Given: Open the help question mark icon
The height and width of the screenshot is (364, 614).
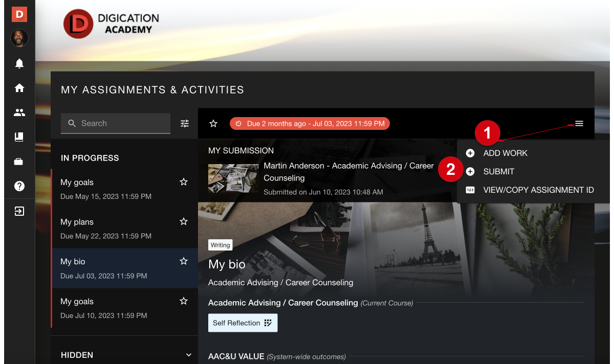Looking at the screenshot, I should point(19,186).
